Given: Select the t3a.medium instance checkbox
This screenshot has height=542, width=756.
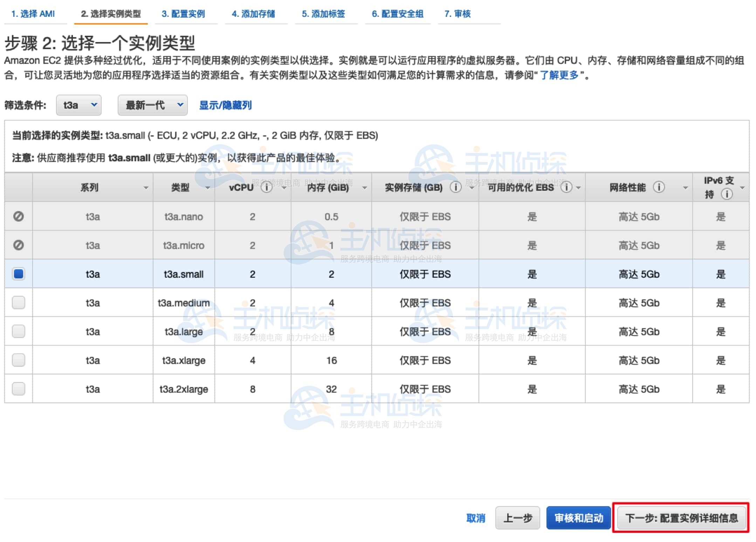Looking at the screenshot, I should point(19,303).
